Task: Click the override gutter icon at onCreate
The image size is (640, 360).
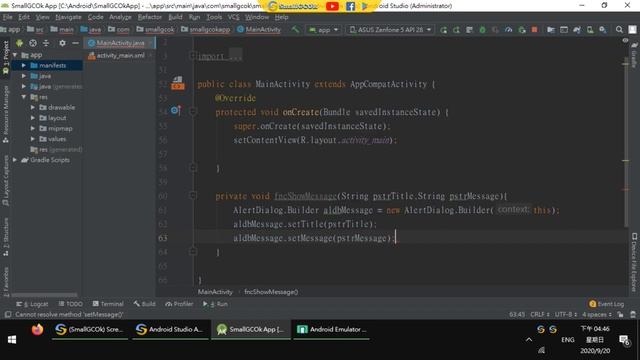Action: click(x=176, y=110)
